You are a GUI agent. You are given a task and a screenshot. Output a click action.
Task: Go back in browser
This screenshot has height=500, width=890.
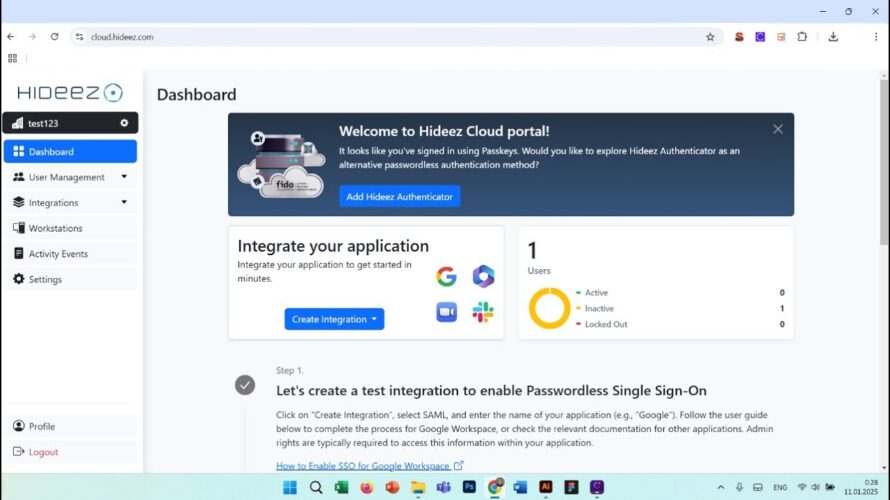11,37
